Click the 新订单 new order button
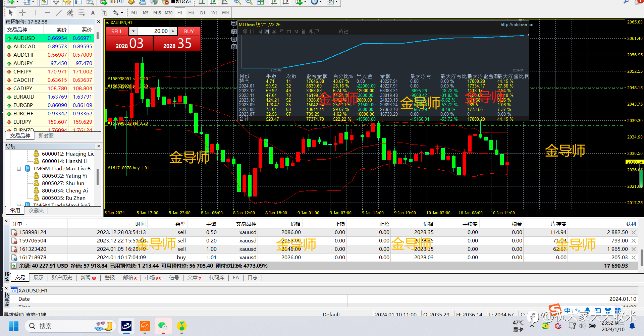 [113, 2]
